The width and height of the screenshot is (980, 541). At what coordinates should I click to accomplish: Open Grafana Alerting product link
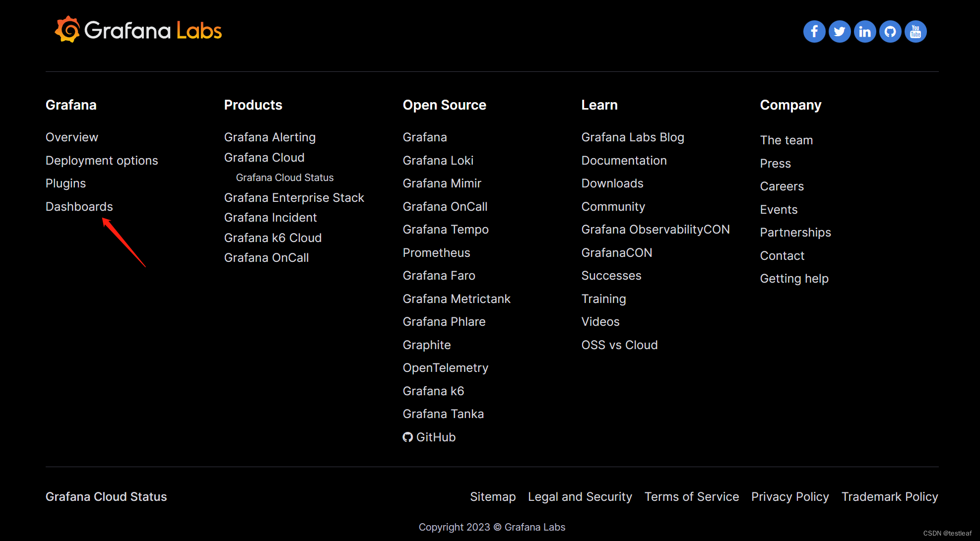tap(270, 137)
